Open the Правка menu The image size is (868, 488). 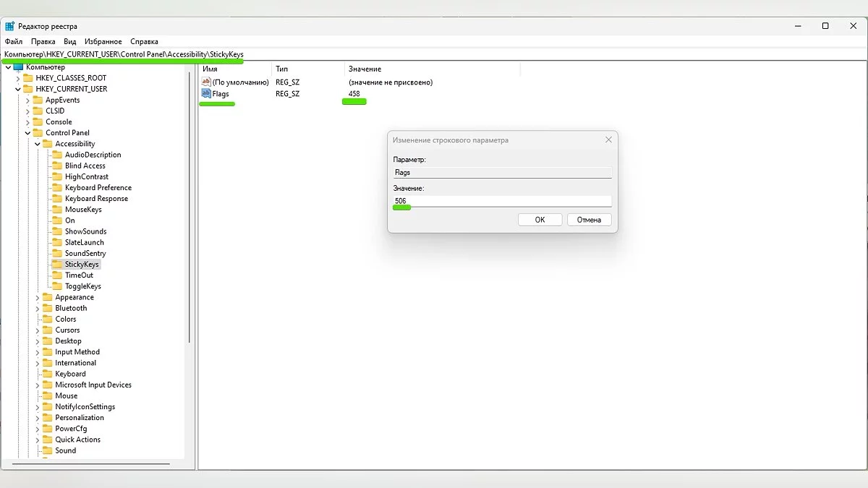point(43,41)
